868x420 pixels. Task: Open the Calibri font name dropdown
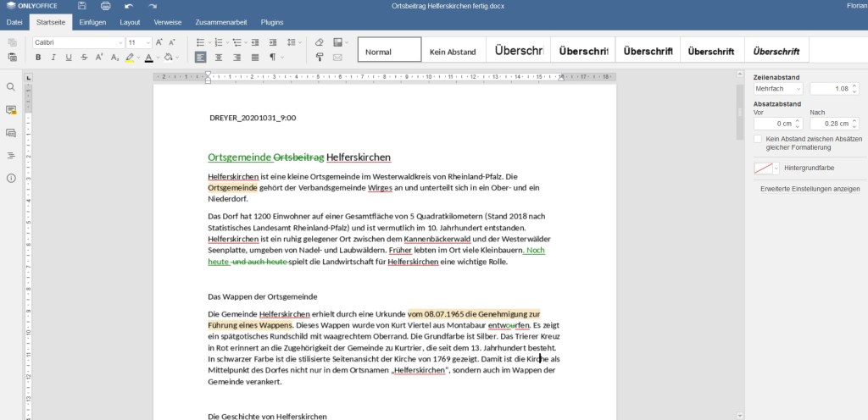coord(120,42)
